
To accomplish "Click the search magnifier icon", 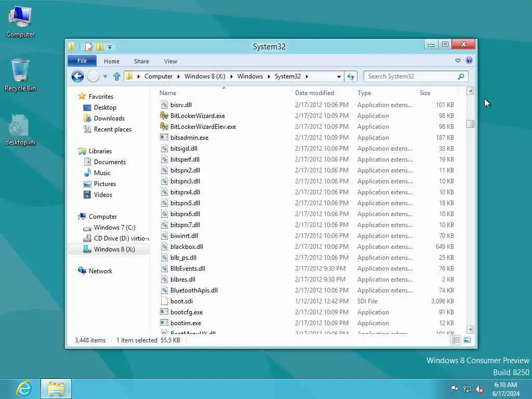I will tap(461, 76).
